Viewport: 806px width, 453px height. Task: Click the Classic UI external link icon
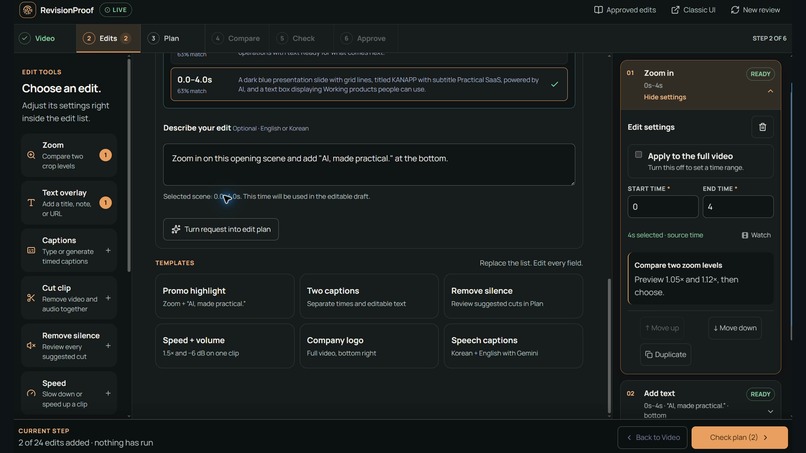pyautogui.click(x=675, y=10)
